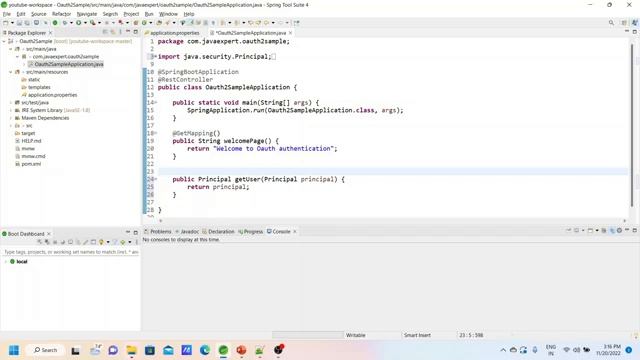Minimize the Package Explorer view
640x360 pixels.
[x=128, y=31]
